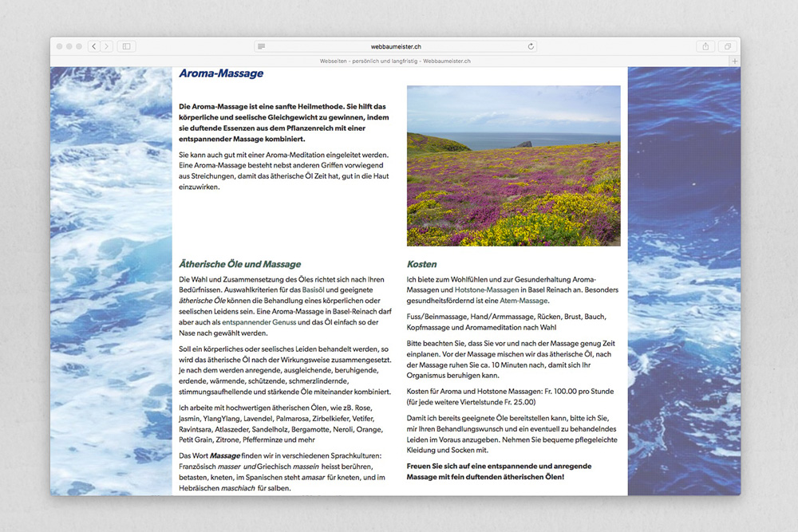
Task: Click the green maximize window button
Action: pos(79,47)
